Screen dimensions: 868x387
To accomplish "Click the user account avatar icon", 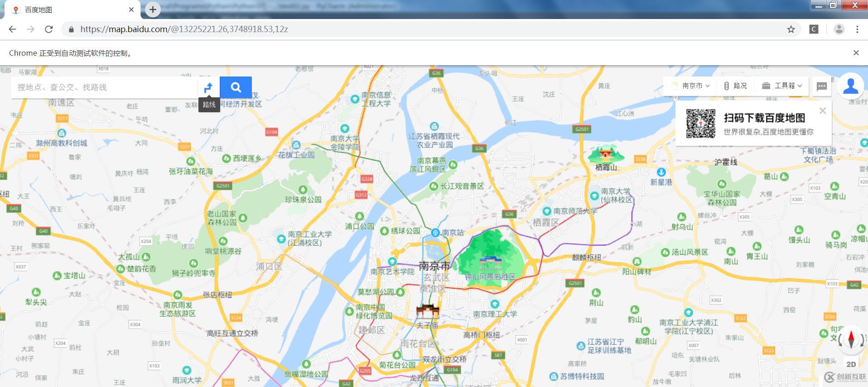I will (851, 86).
